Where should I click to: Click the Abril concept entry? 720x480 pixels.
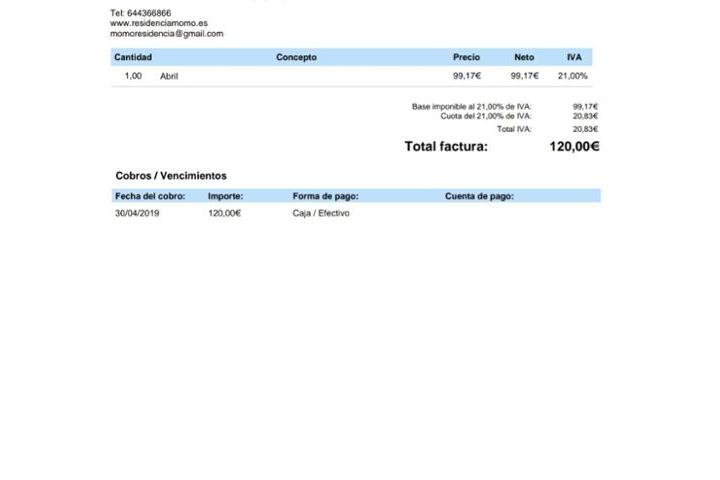coord(169,76)
